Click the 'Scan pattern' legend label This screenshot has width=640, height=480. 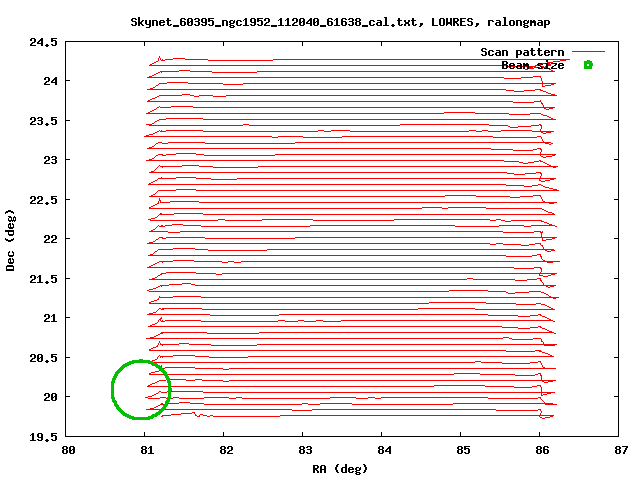(522, 52)
